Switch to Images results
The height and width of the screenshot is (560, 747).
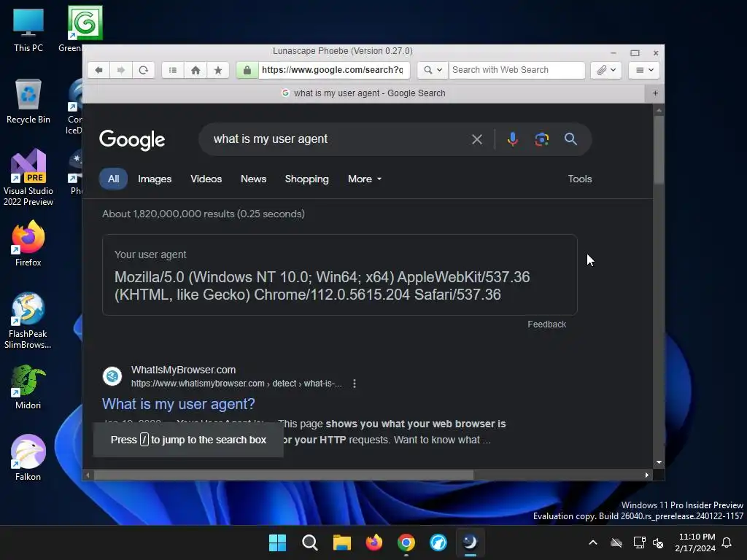155,179
